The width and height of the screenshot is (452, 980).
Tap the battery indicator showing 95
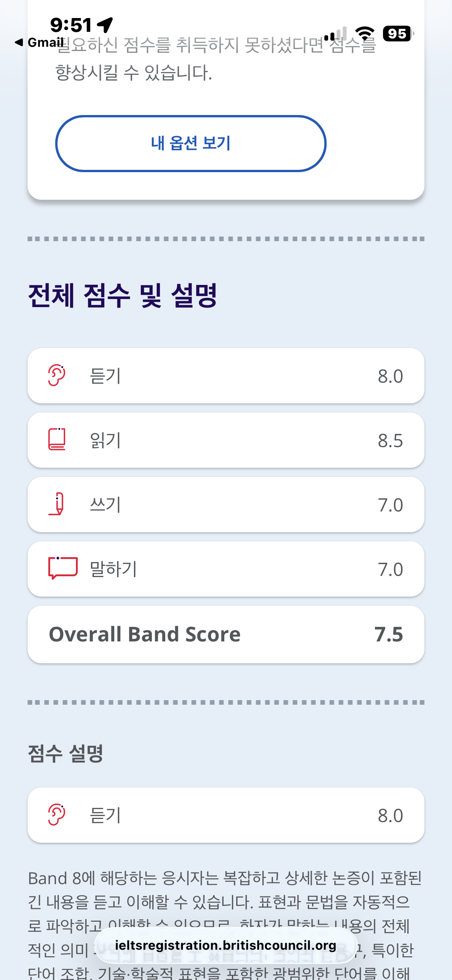coord(398,34)
